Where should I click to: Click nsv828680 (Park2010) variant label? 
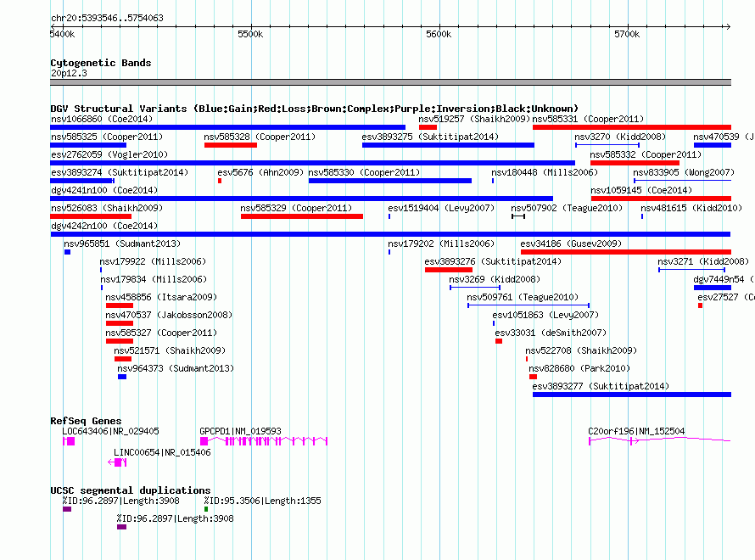579,368
